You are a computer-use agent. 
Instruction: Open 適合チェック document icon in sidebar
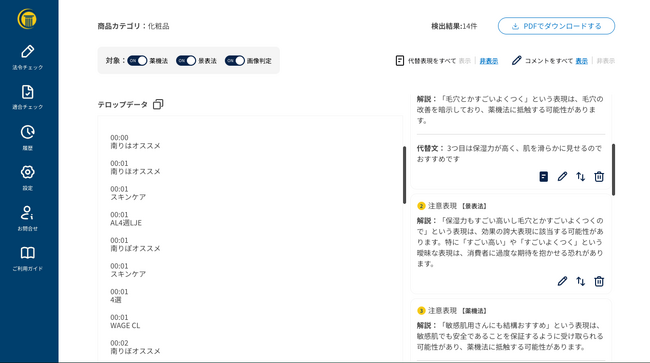coord(27,92)
